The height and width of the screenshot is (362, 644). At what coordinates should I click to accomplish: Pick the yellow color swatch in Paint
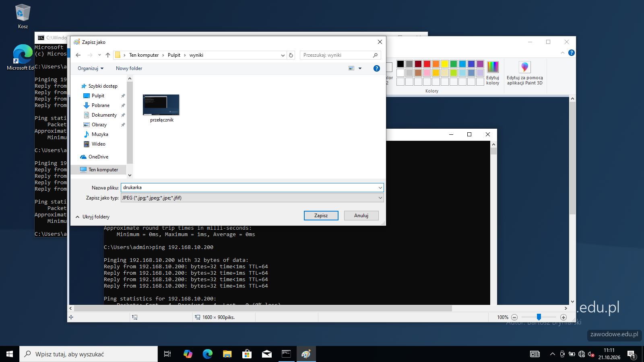point(445,64)
